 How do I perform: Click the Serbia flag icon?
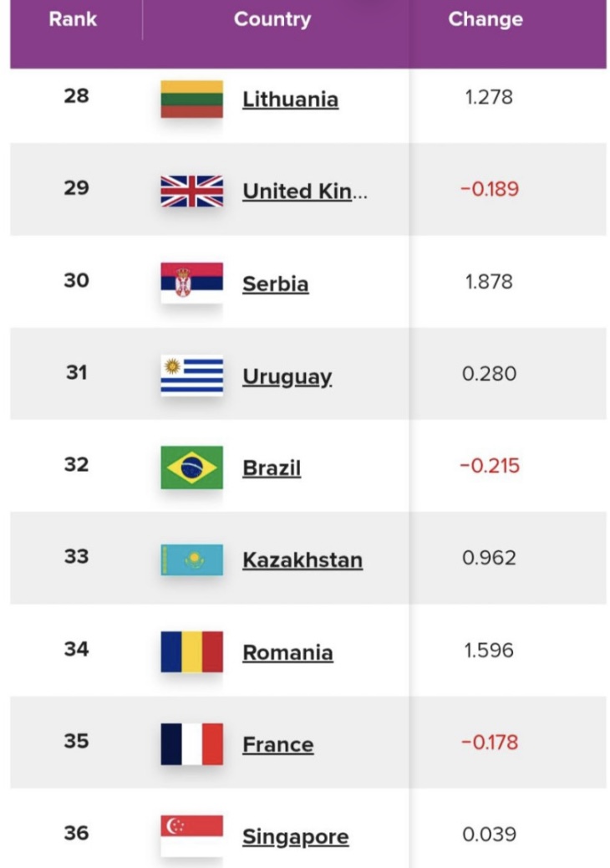[x=191, y=283]
